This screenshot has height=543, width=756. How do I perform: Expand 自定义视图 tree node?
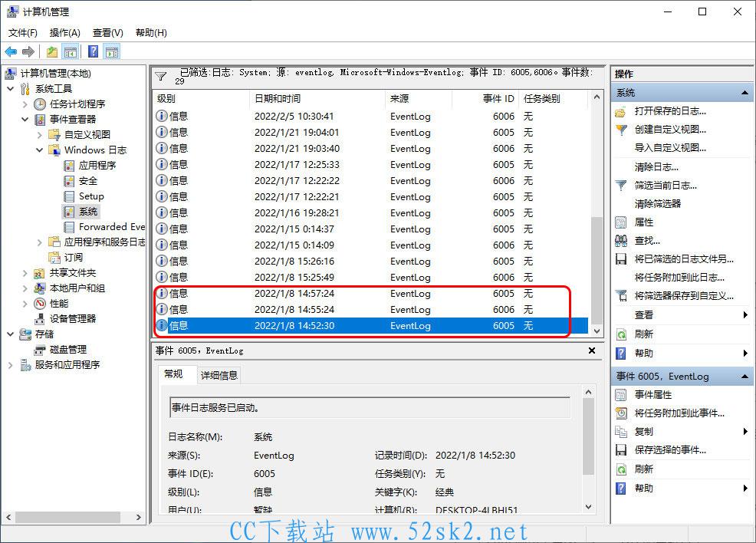tap(40, 134)
